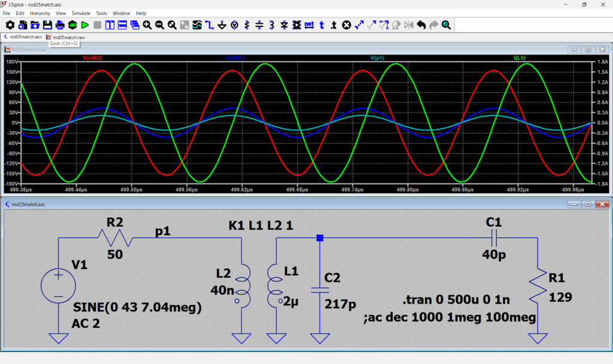Click the Run simulation icon
613x364 pixels.
[85, 25]
